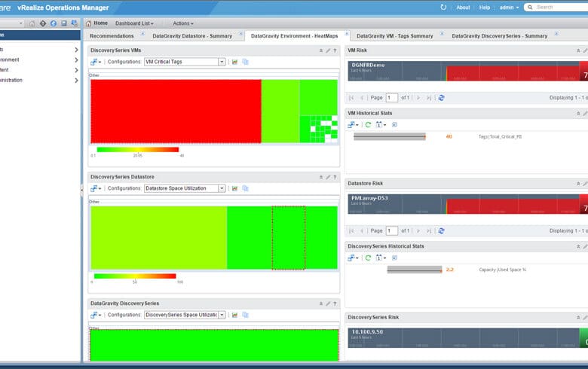Viewport: 588px width, 369px height.
Task: Open the Dashboard List dropdown
Action: tap(134, 23)
